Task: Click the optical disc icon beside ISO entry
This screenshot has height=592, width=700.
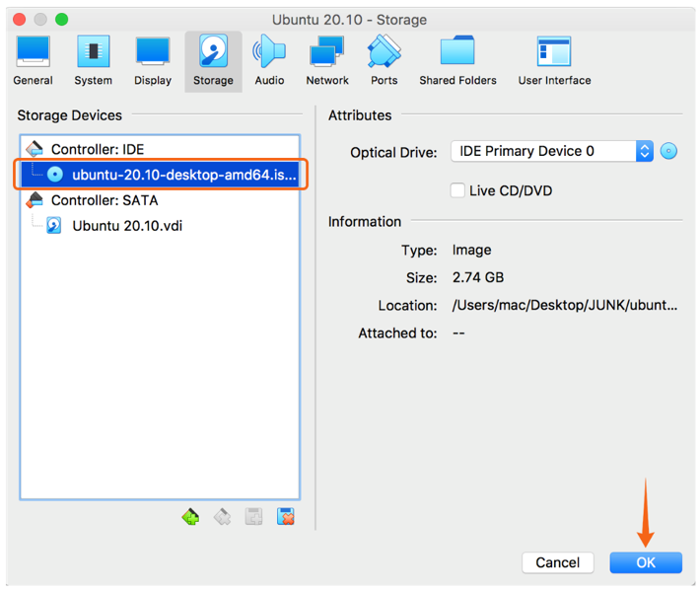Action: click(x=55, y=175)
